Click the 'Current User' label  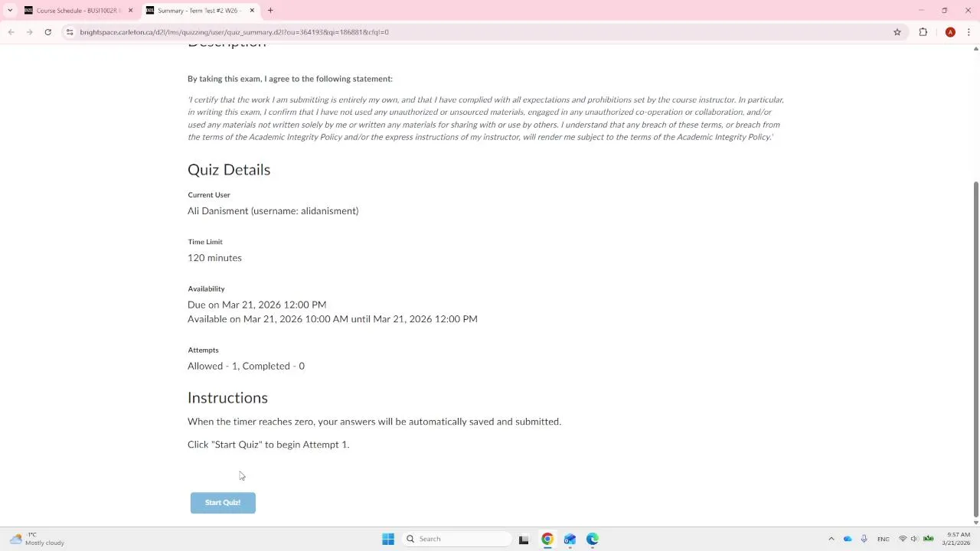[x=209, y=195]
